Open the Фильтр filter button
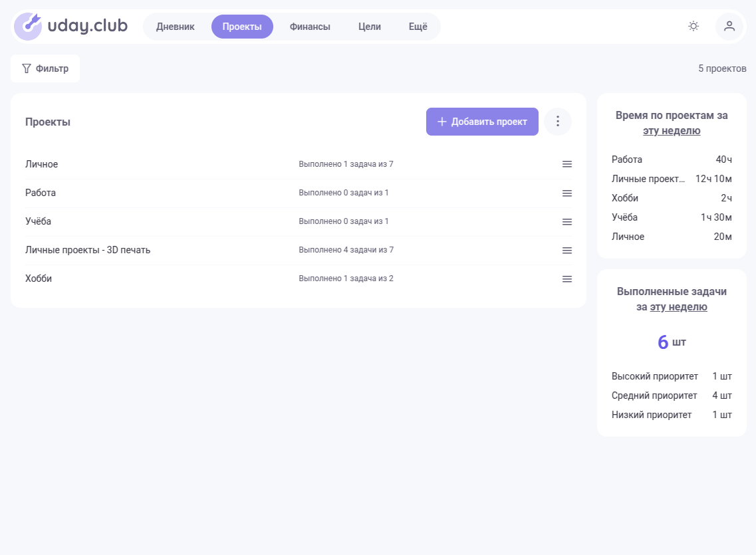This screenshot has height=555, width=756. click(x=45, y=68)
